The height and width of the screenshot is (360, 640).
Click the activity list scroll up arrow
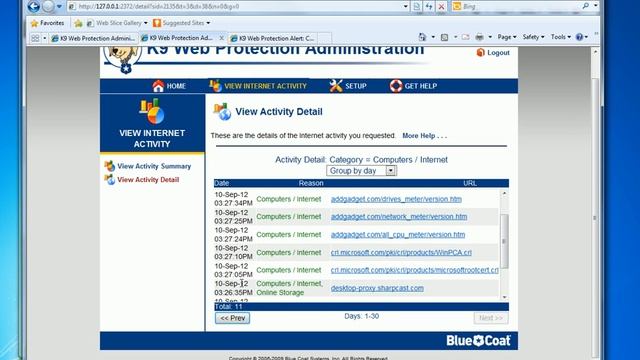coord(504,193)
